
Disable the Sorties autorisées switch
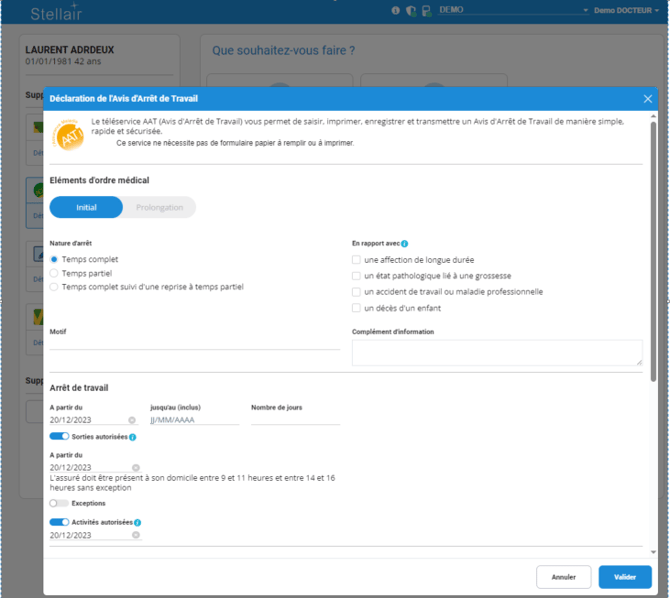(x=59, y=437)
